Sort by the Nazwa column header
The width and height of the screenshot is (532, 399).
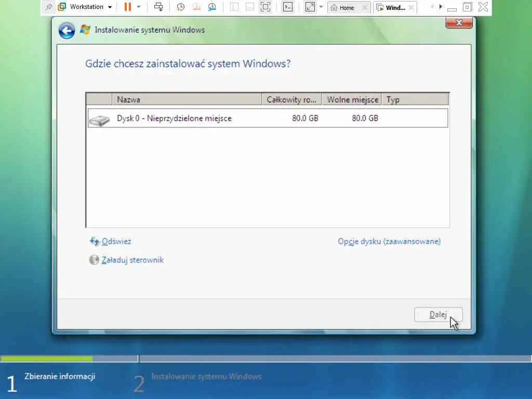(x=187, y=99)
